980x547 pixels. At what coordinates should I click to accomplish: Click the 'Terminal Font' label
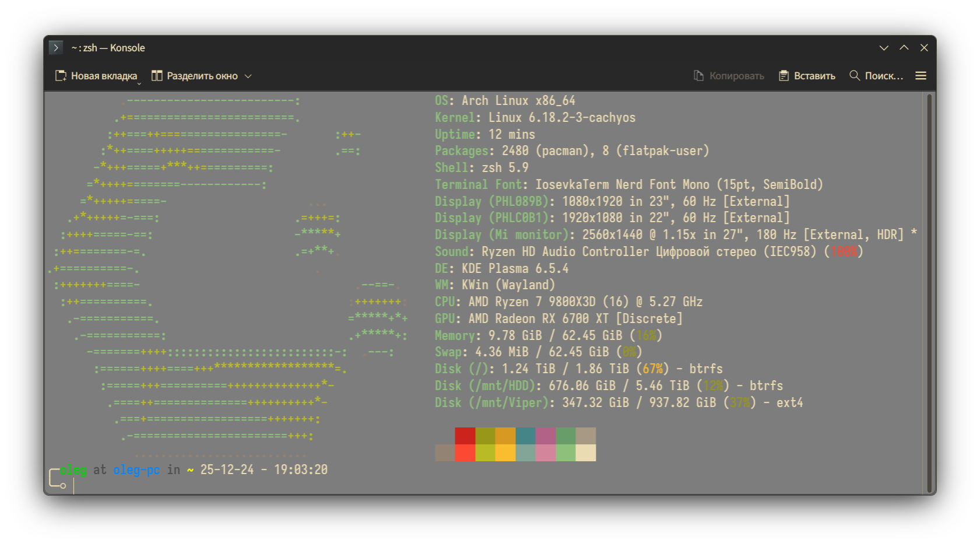478,185
